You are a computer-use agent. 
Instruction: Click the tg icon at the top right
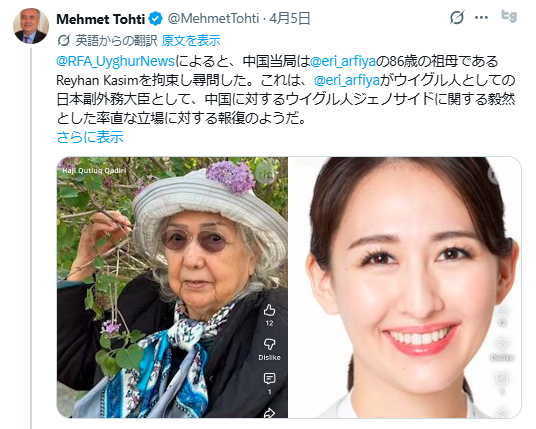(x=509, y=16)
